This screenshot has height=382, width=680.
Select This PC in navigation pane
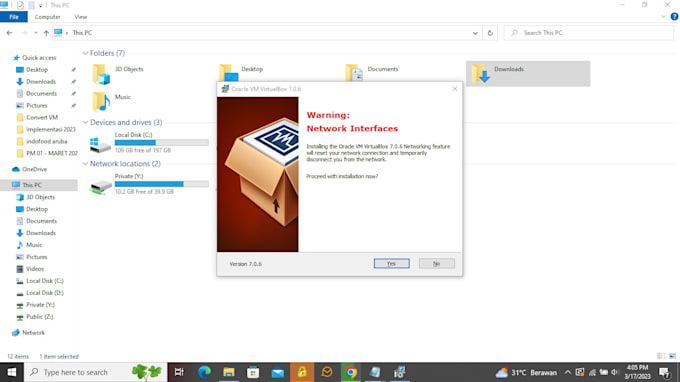(32, 185)
